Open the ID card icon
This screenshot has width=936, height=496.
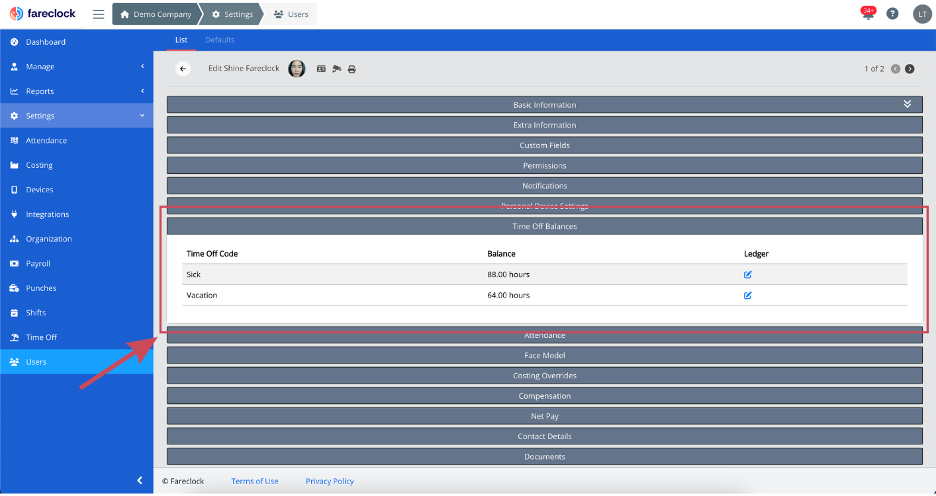(321, 69)
